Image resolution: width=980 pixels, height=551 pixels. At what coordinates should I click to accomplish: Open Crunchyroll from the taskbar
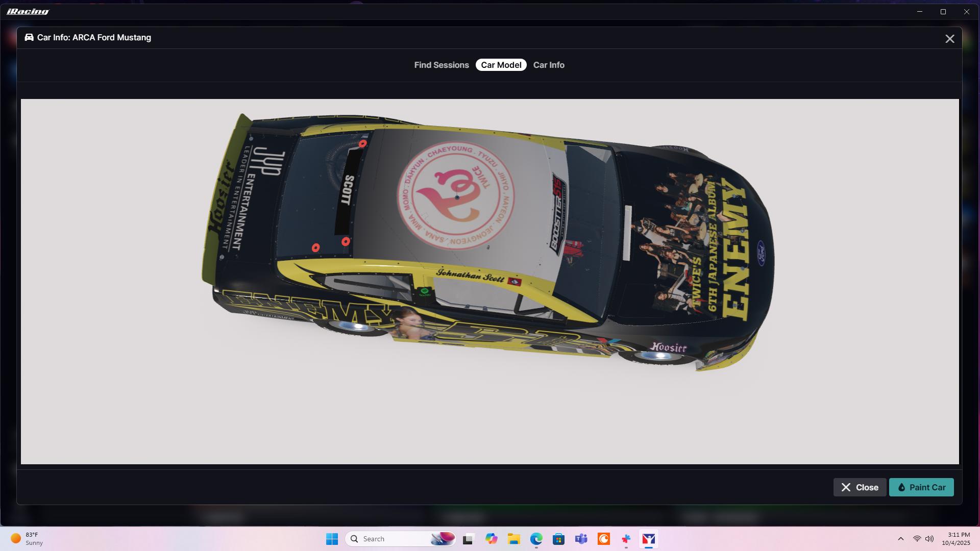[604, 539]
